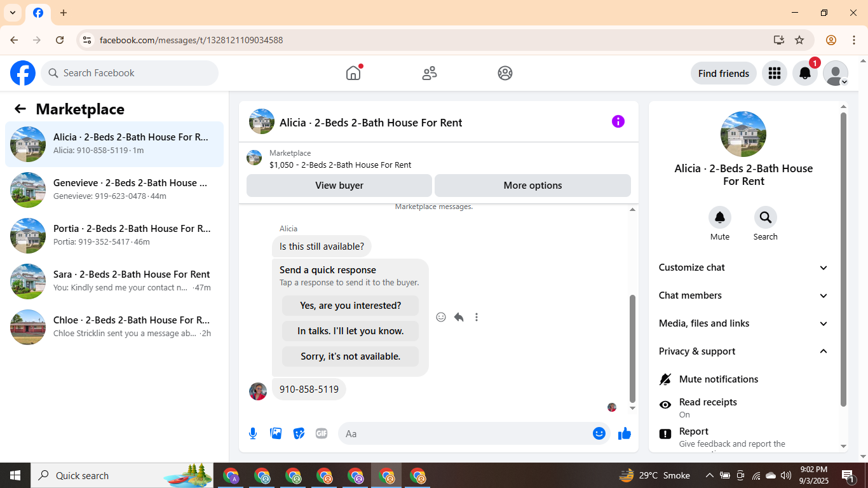Send a thumbs-up like
Viewport: 868px width, 488px height.
[625, 433]
